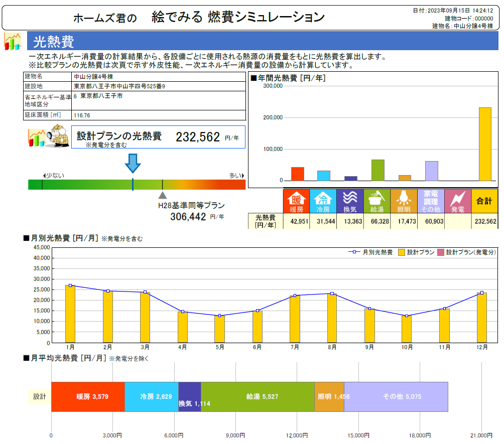
Task: Click the 発電 power generation icon
Action: pos(458,201)
